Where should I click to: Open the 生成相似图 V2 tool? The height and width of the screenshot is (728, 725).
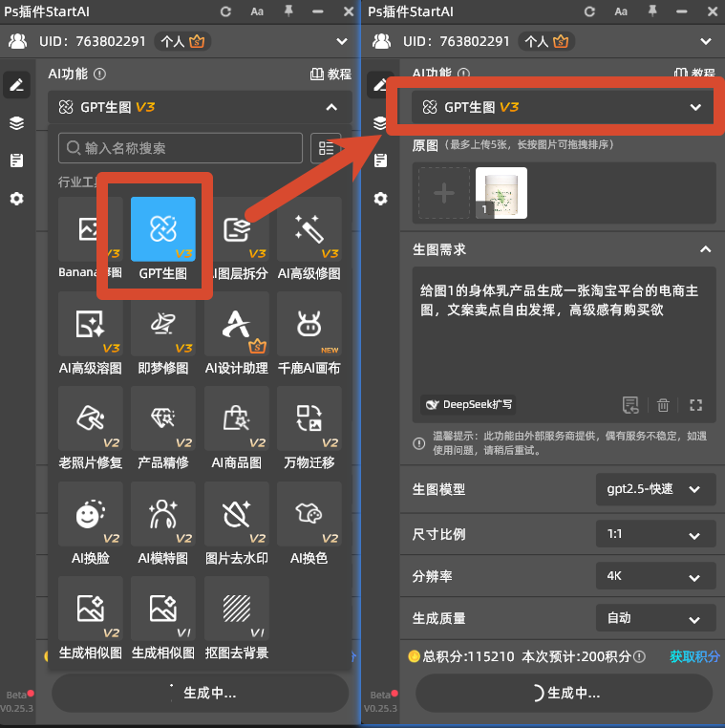(90, 609)
